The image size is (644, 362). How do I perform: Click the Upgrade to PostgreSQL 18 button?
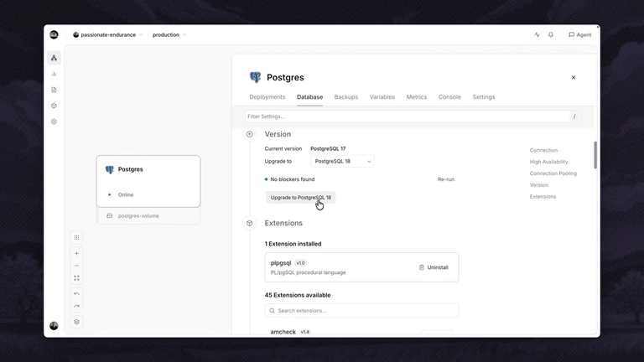(x=301, y=198)
